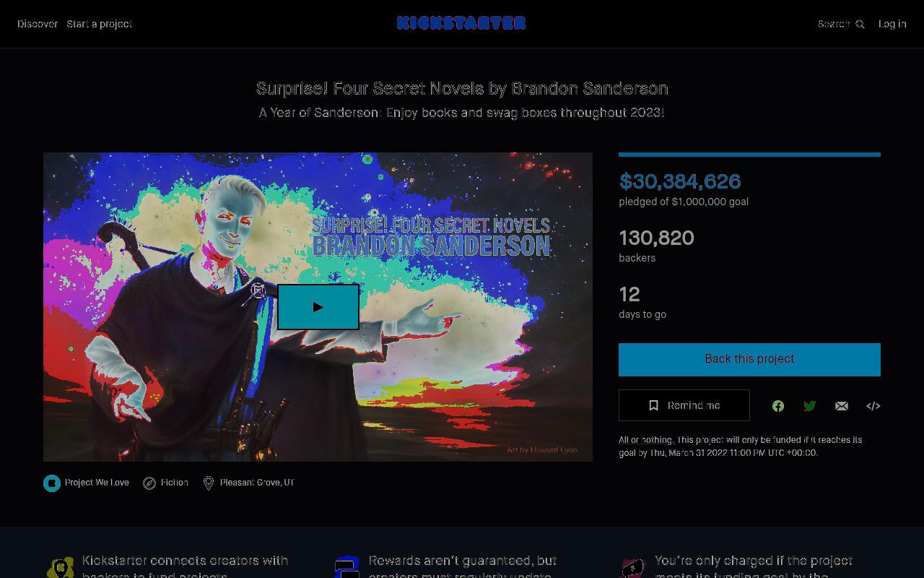Share project by email envelope icon
Screen dimensions: 924x578
tap(842, 406)
